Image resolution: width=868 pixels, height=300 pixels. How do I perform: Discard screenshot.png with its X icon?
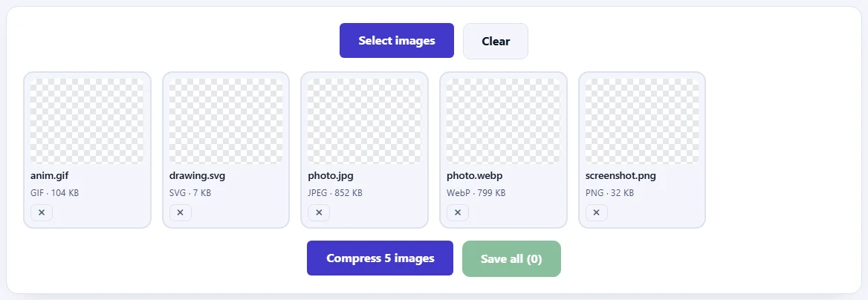tap(596, 212)
